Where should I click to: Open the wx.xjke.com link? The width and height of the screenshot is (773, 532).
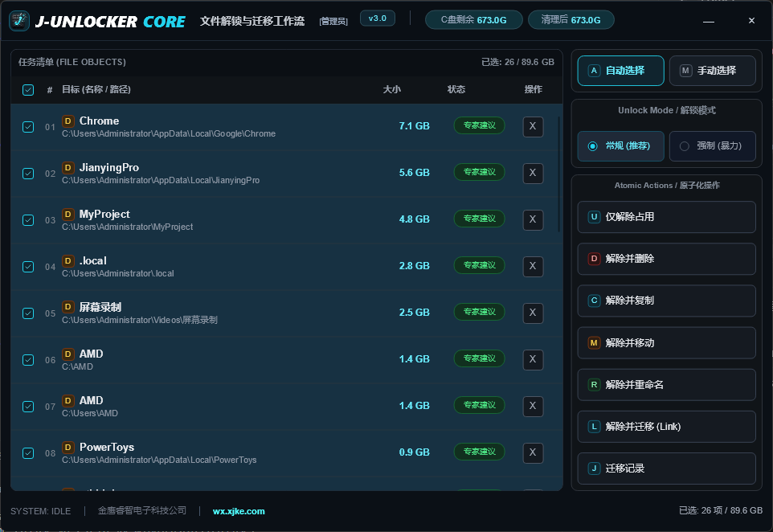pos(239,511)
